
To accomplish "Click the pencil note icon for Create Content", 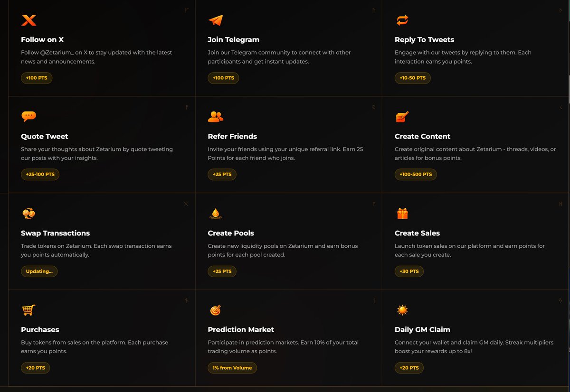I will [x=402, y=117].
